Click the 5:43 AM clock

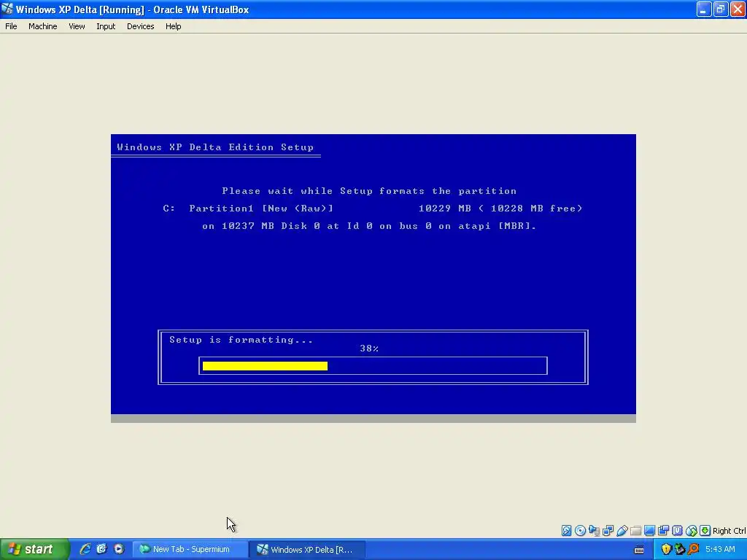pos(720,550)
